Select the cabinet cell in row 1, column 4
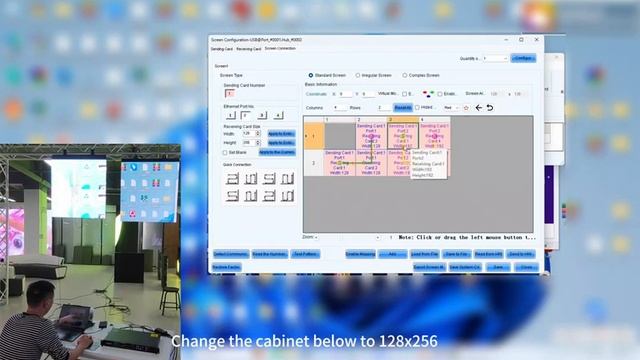Image resolution: width=640 pixels, height=360 pixels. (x=435, y=136)
